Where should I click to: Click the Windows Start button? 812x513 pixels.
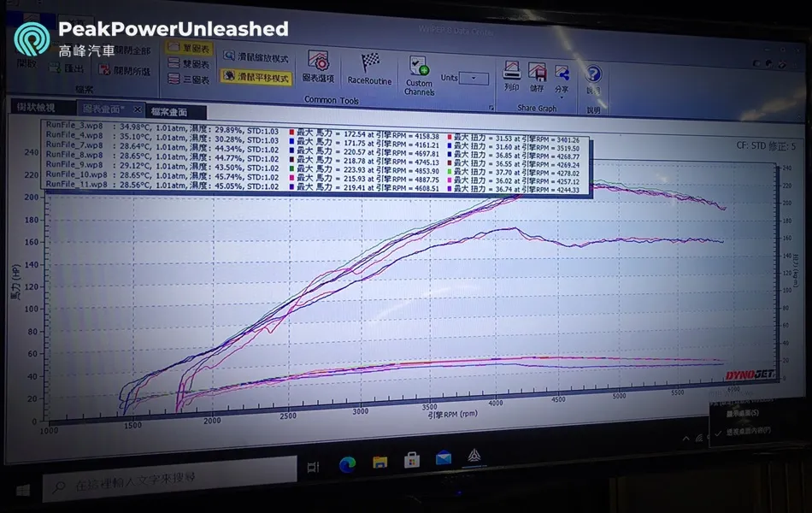click(x=23, y=490)
